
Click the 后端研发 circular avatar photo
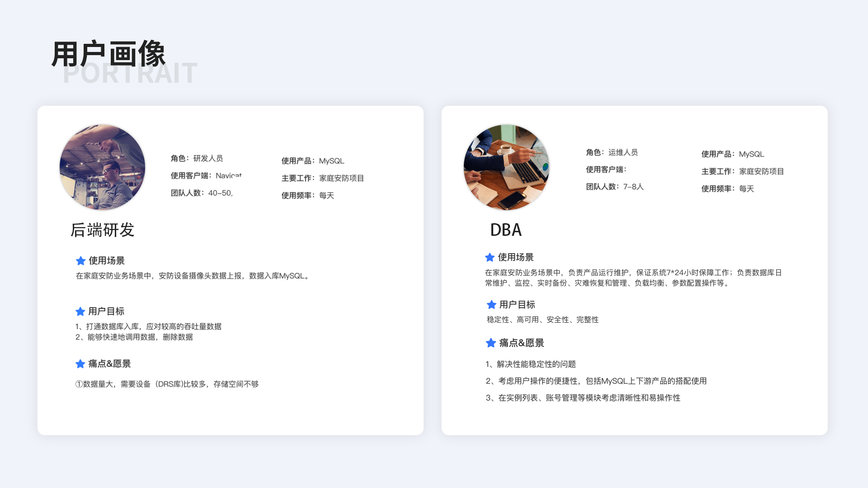tap(102, 167)
